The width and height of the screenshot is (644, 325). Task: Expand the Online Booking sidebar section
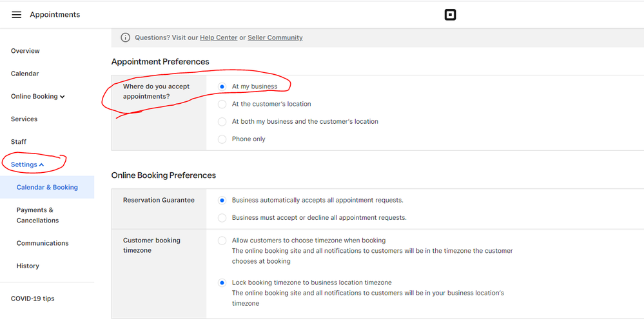37,97
